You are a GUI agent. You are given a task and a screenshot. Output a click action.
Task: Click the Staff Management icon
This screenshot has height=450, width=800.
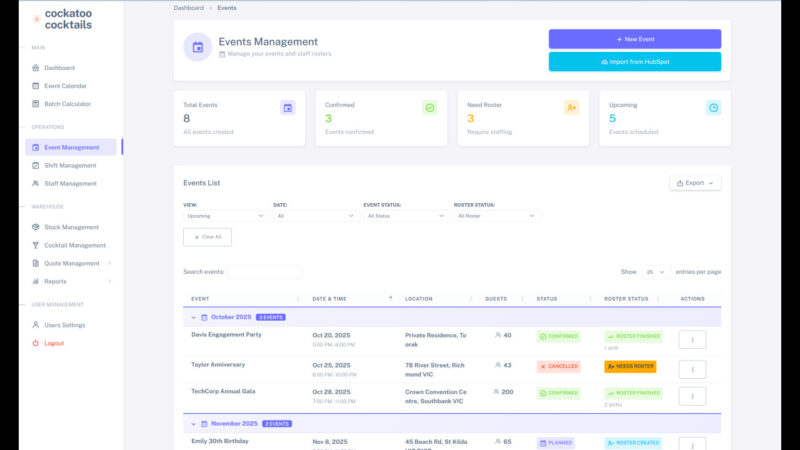click(x=35, y=183)
